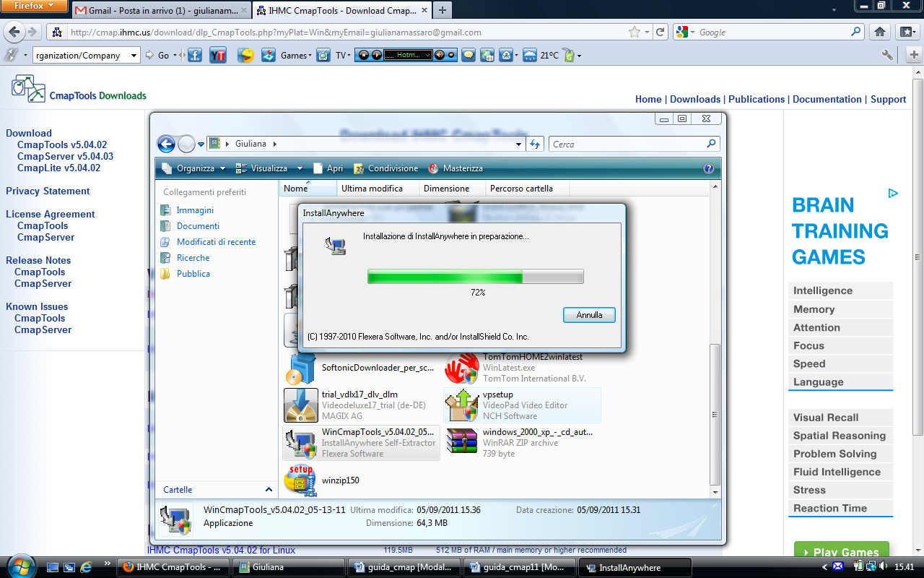Open the Privacy Statement link
The height and width of the screenshot is (578, 924).
click(48, 191)
